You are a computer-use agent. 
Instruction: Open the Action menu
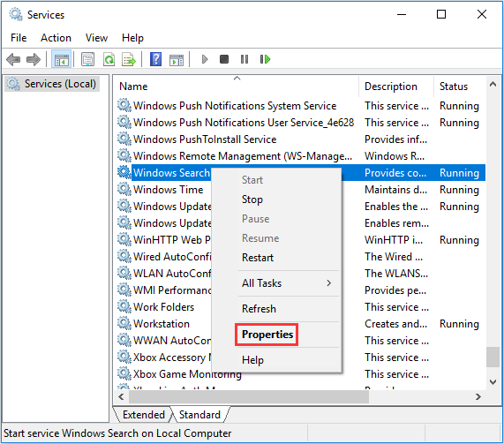click(x=56, y=38)
